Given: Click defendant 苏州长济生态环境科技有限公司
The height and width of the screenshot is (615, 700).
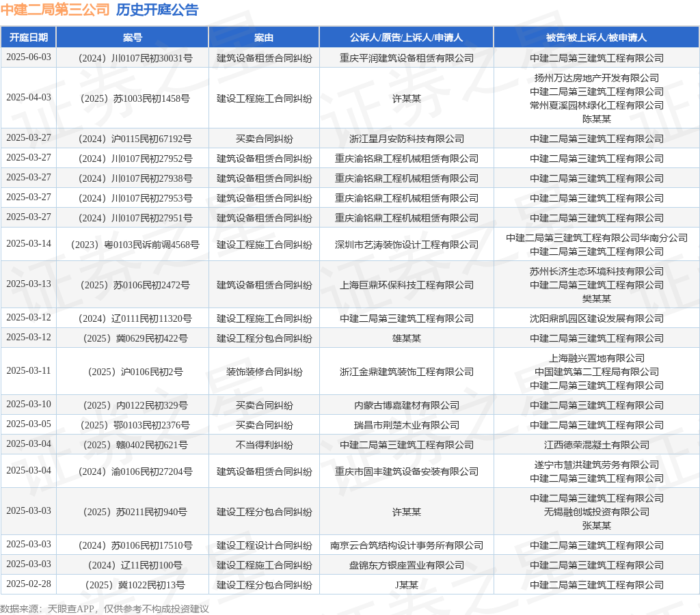Looking at the screenshot, I should [596, 271].
